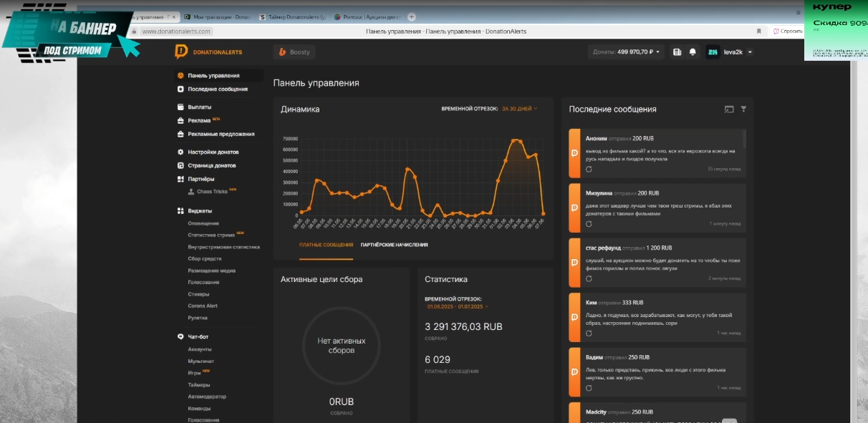This screenshot has height=423, width=868.
Task: Open 'Внутристримовая статистика' in the sidebar
Action: [223, 247]
